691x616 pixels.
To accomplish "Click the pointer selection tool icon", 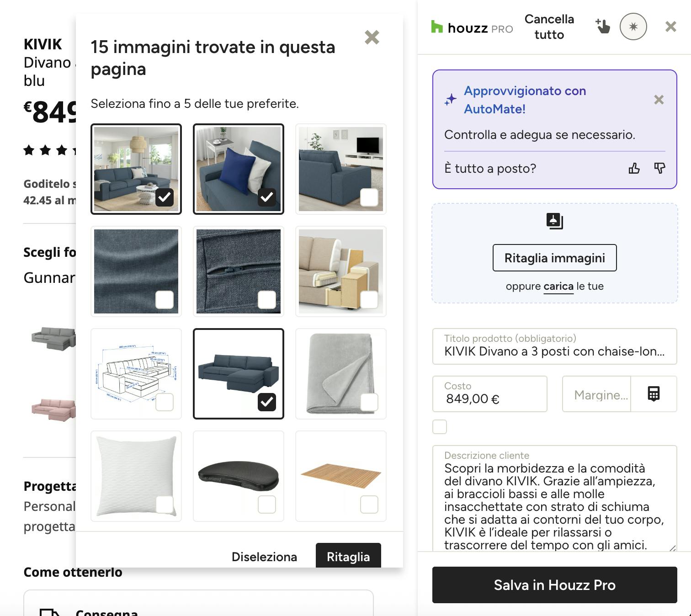I will coord(603,27).
